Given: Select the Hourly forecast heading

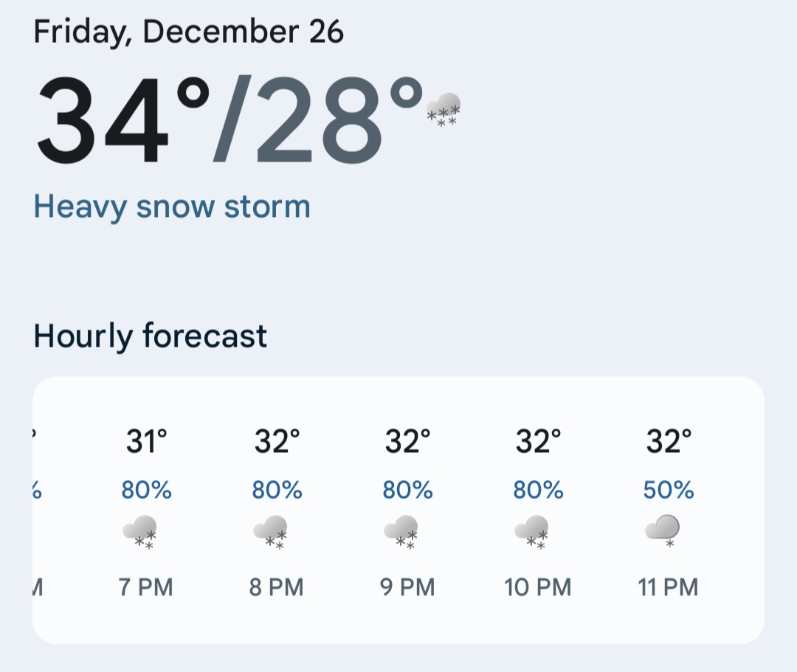Looking at the screenshot, I should click(151, 336).
